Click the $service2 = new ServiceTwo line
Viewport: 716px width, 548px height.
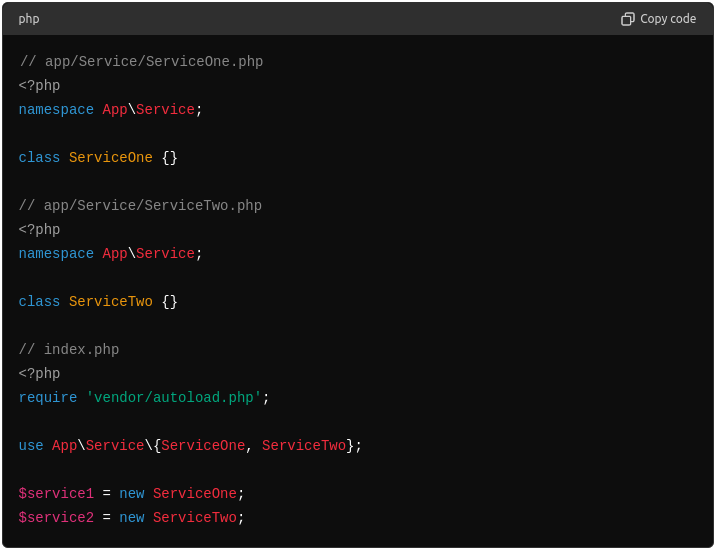132,517
